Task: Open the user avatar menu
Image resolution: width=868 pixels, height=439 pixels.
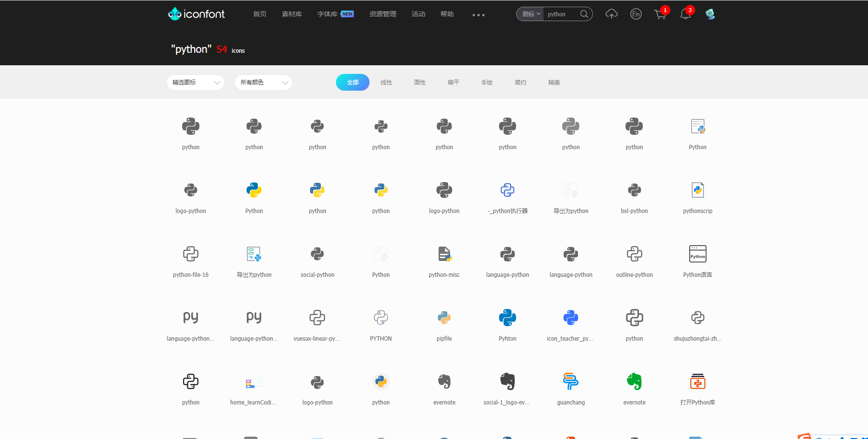Action: pyautogui.click(x=710, y=14)
